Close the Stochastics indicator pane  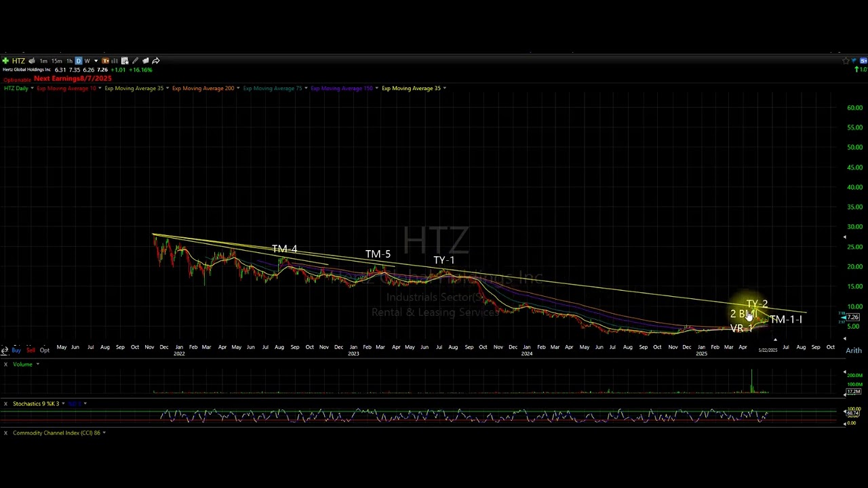pyautogui.click(x=5, y=404)
